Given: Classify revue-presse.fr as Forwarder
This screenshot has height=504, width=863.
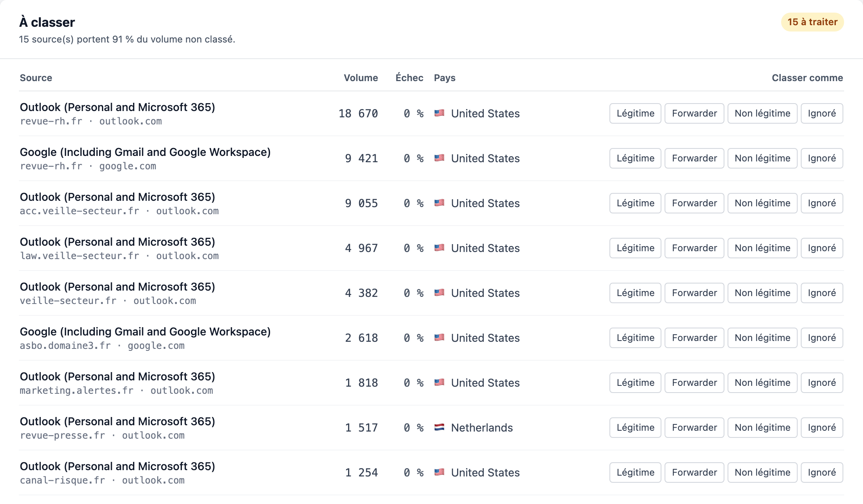Looking at the screenshot, I should [x=694, y=428].
